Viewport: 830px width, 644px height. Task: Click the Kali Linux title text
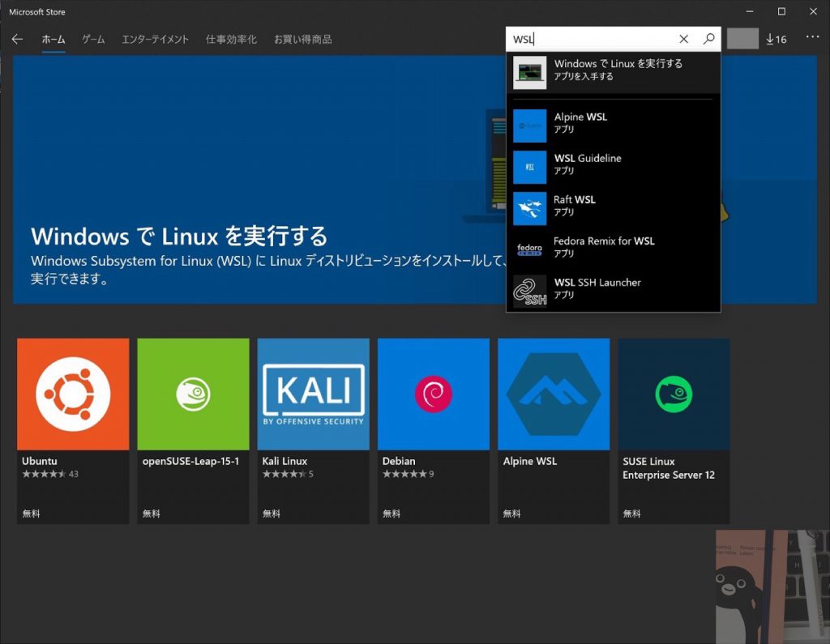pyautogui.click(x=285, y=461)
